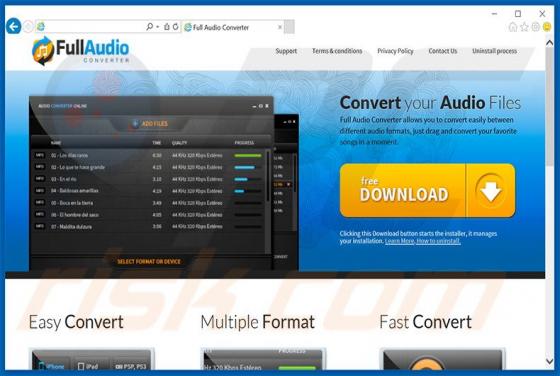The width and height of the screenshot is (560, 376).
Task: Click ADD FILES in the converter preview
Action: (150, 124)
